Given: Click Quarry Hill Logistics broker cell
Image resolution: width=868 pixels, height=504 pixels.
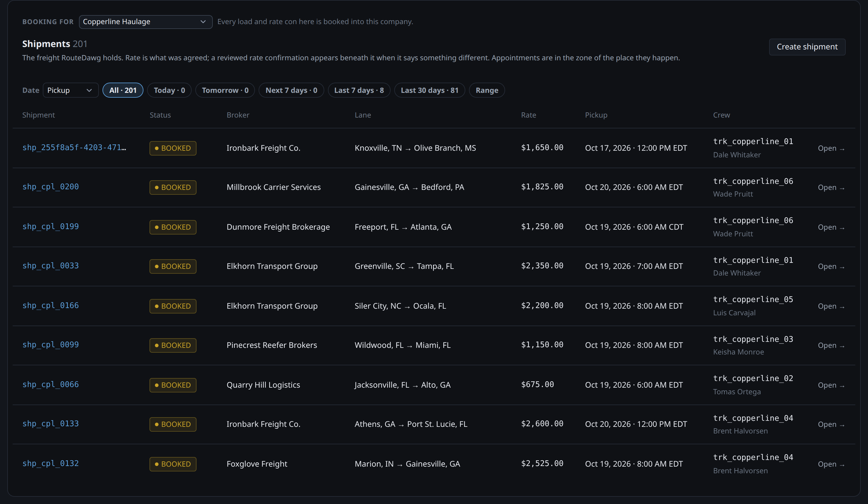Looking at the screenshot, I should tap(263, 385).
